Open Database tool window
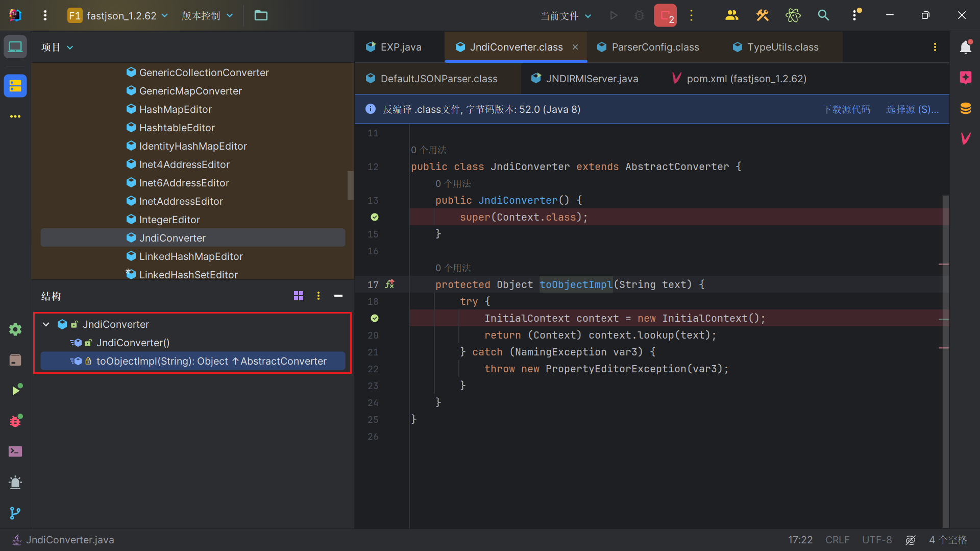 (x=966, y=108)
